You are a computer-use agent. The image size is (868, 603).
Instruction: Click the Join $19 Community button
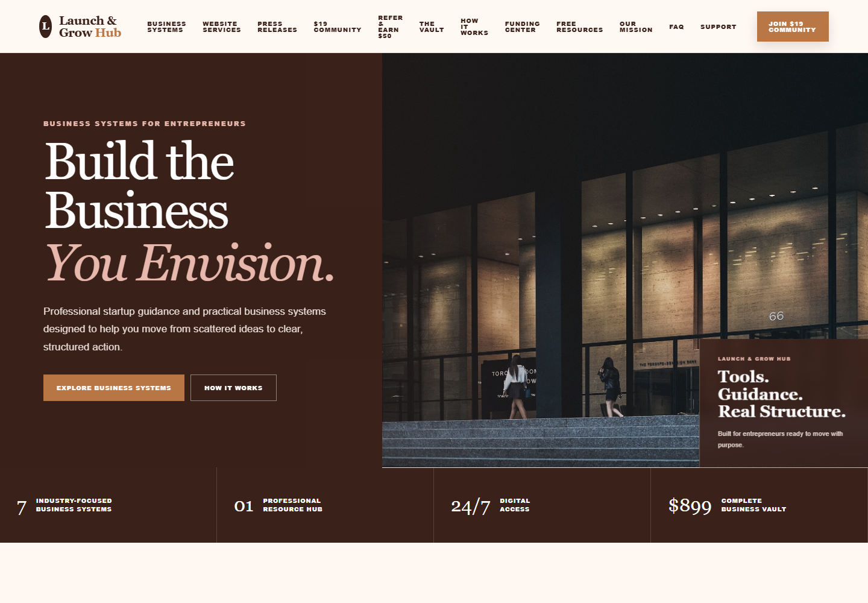click(793, 27)
